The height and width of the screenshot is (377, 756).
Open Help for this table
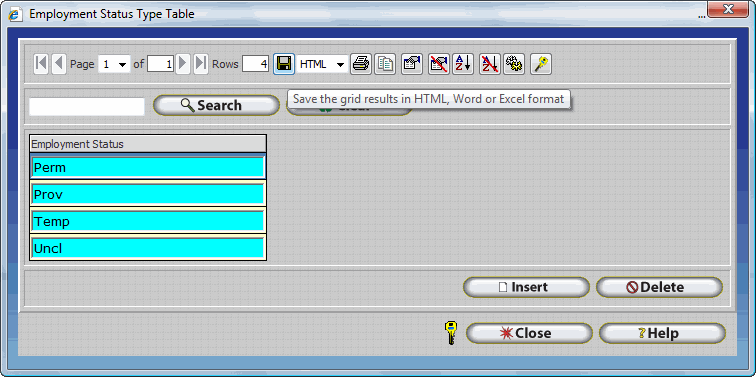662,333
